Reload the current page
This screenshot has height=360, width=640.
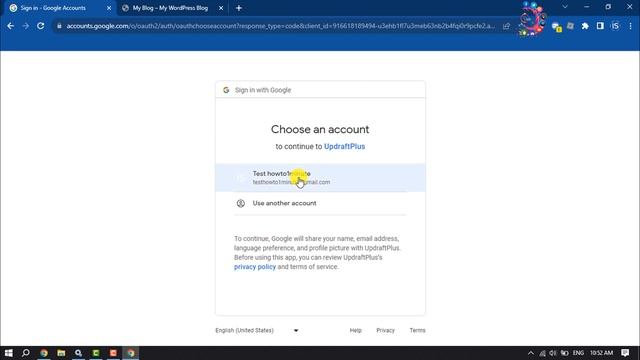pos(40,26)
